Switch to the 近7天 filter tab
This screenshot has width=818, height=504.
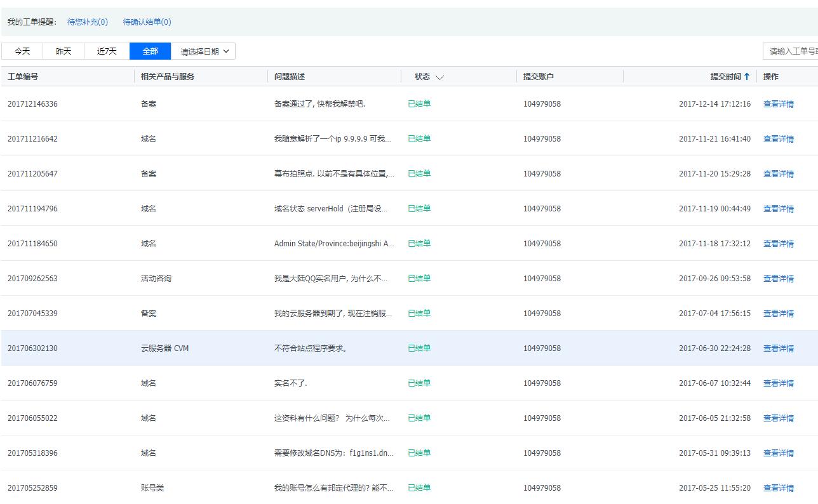pyautogui.click(x=107, y=51)
